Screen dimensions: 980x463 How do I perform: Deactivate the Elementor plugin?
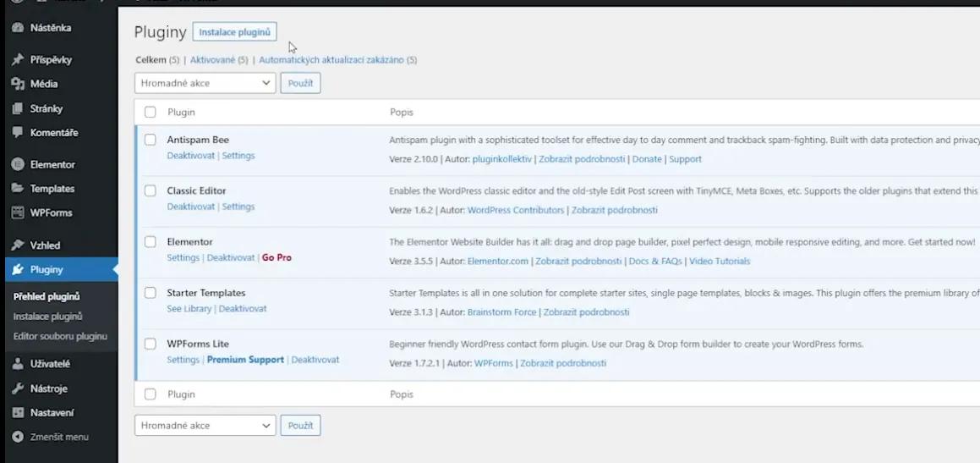point(231,257)
